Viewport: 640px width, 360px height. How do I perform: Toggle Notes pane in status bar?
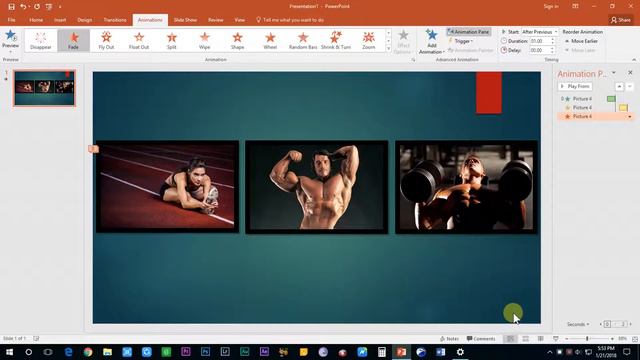coord(449,339)
